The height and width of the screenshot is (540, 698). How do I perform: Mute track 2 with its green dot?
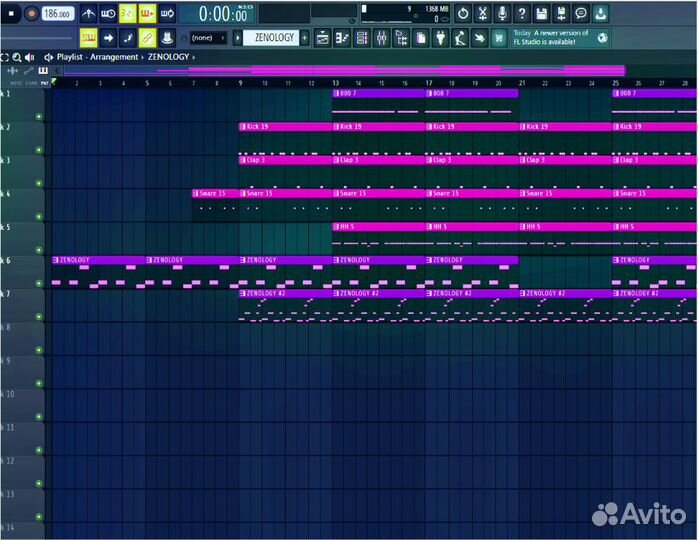[39, 150]
